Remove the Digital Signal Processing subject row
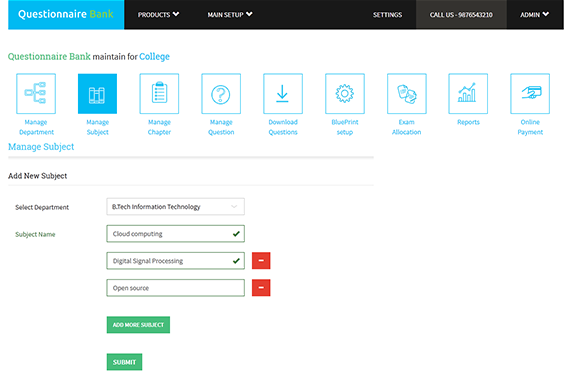Image resolution: width=574 pixels, height=384 pixels. [x=261, y=261]
